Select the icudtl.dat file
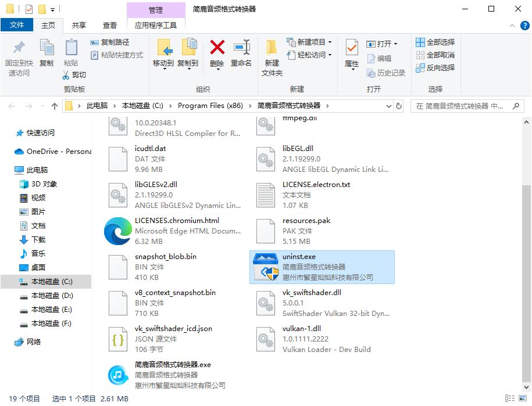The height and width of the screenshot is (406, 532). pos(175,159)
